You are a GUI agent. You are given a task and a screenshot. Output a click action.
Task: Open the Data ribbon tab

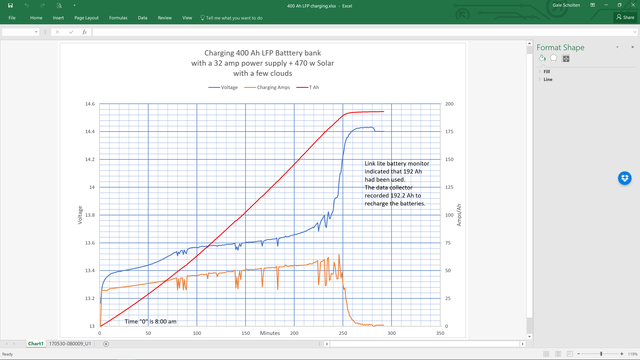coord(142,18)
